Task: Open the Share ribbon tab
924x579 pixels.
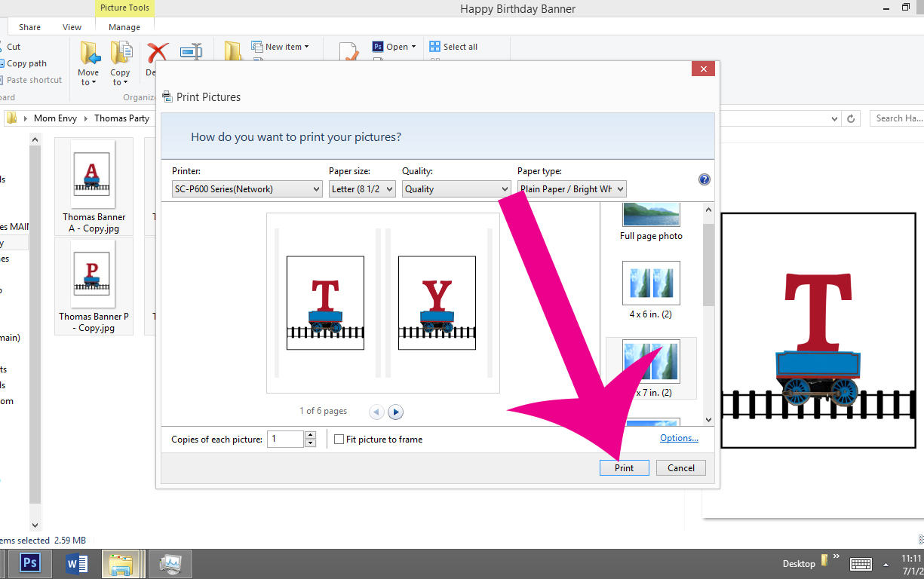Action: point(30,27)
